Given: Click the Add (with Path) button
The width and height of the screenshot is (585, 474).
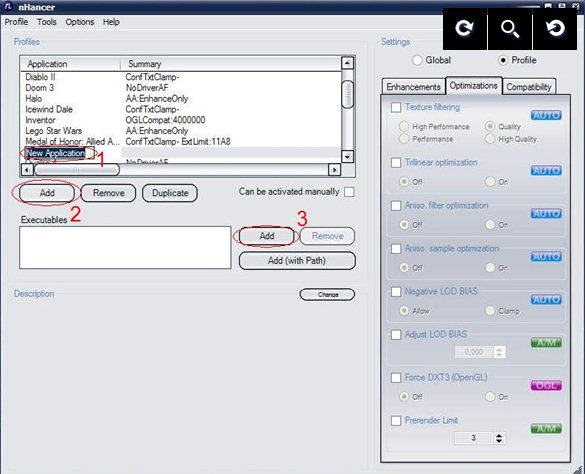Looking at the screenshot, I should point(297,261).
